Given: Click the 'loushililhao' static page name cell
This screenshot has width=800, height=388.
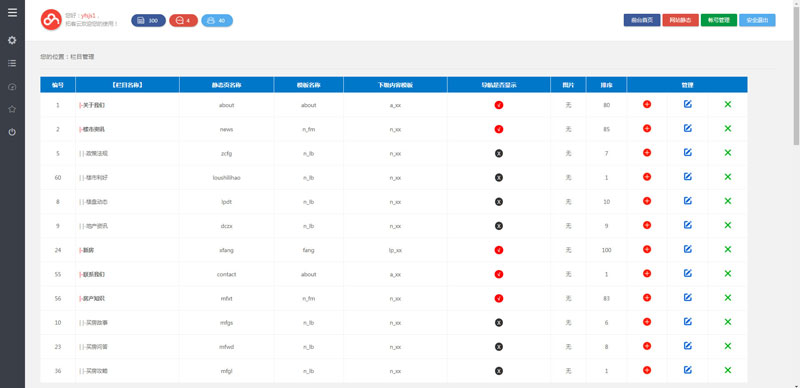Looking at the screenshot, I should [x=227, y=178].
